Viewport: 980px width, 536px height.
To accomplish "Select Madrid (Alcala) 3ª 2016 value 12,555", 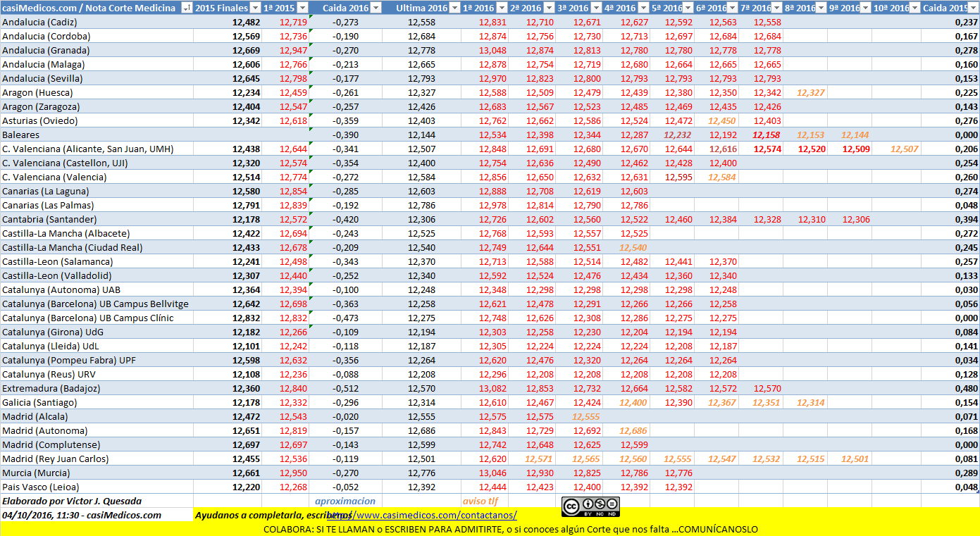I will click(587, 416).
